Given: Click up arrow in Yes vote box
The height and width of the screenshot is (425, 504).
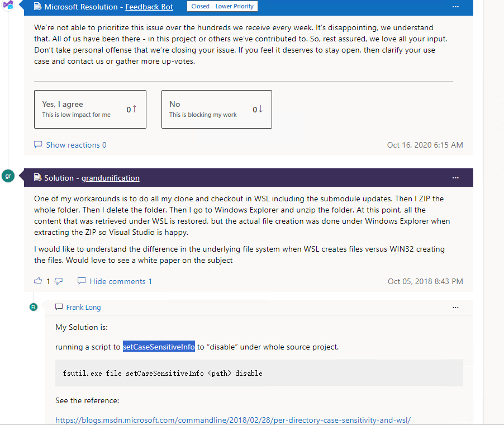Looking at the screenshot, I should point(134,109).
